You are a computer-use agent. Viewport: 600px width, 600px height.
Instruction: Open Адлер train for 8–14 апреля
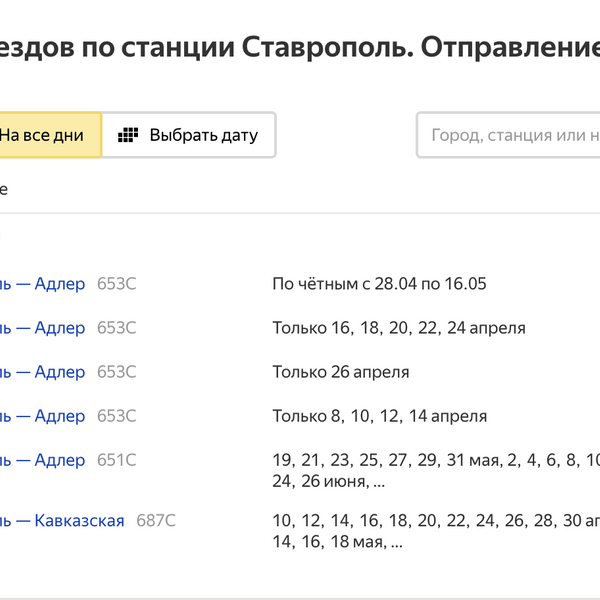click(44, 416)
